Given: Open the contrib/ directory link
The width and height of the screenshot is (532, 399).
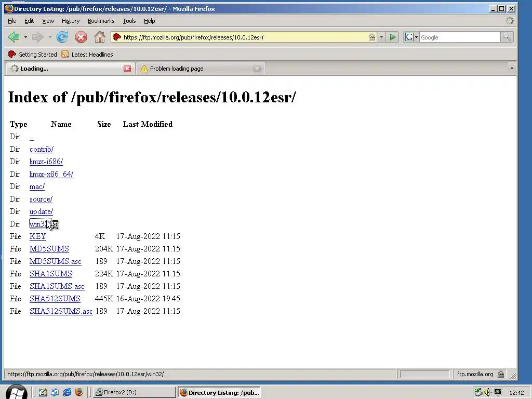Looking at the screenshot, I should coord(42,149).
